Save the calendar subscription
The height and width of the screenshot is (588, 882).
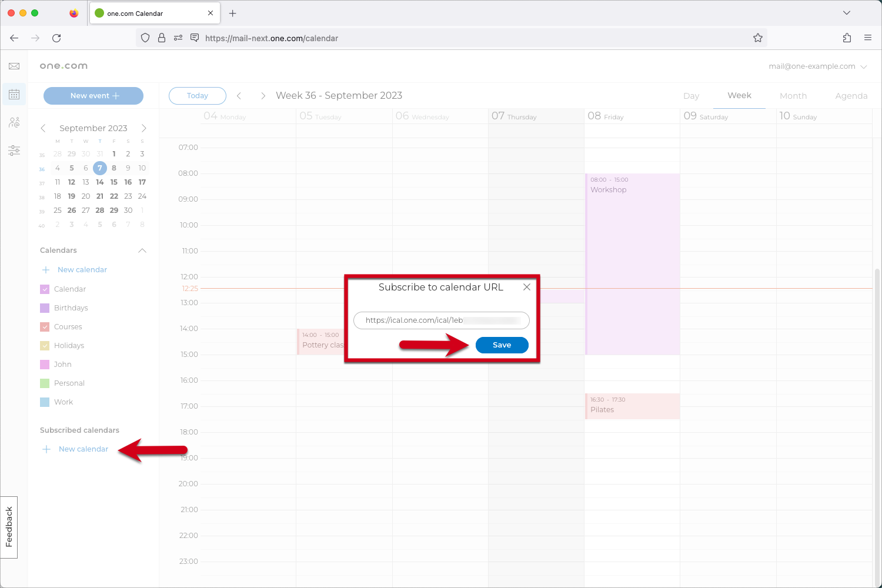pyautogui.click(x=502, y=345)
